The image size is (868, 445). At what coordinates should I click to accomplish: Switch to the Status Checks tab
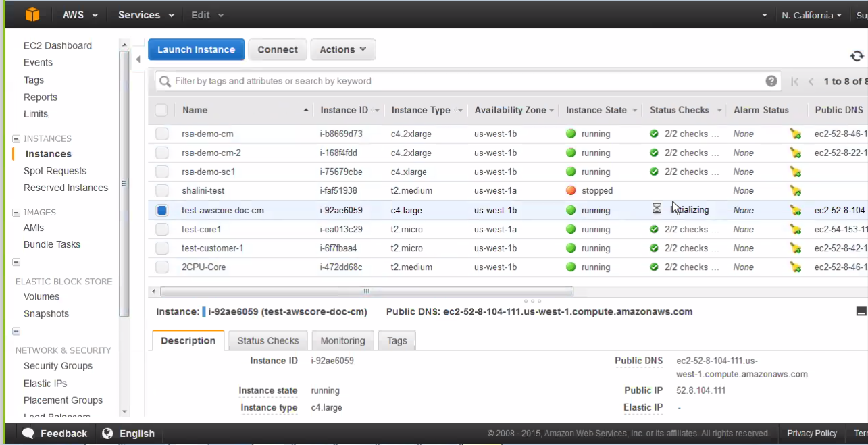(x=267, y=340)
